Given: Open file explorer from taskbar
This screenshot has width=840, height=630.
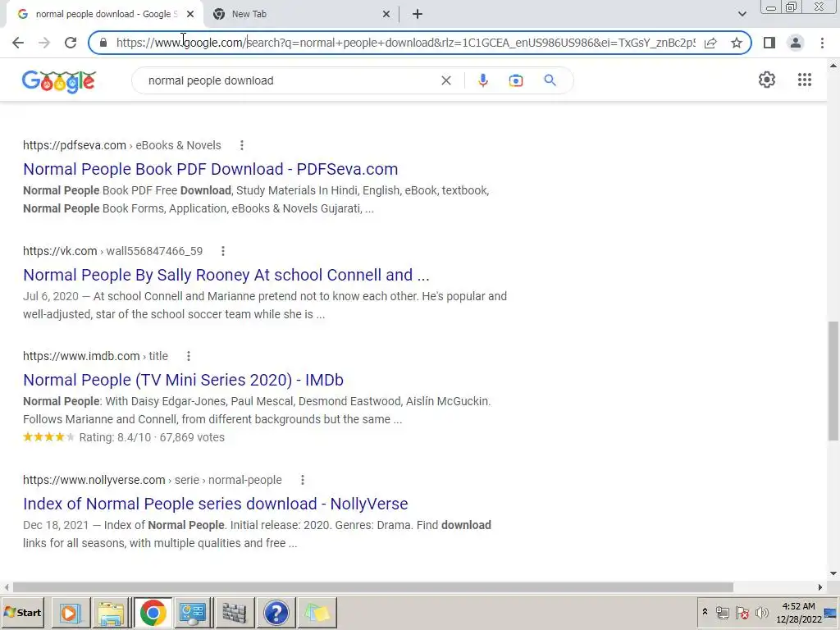Looking at the screenshot, I should coord(111,612).
